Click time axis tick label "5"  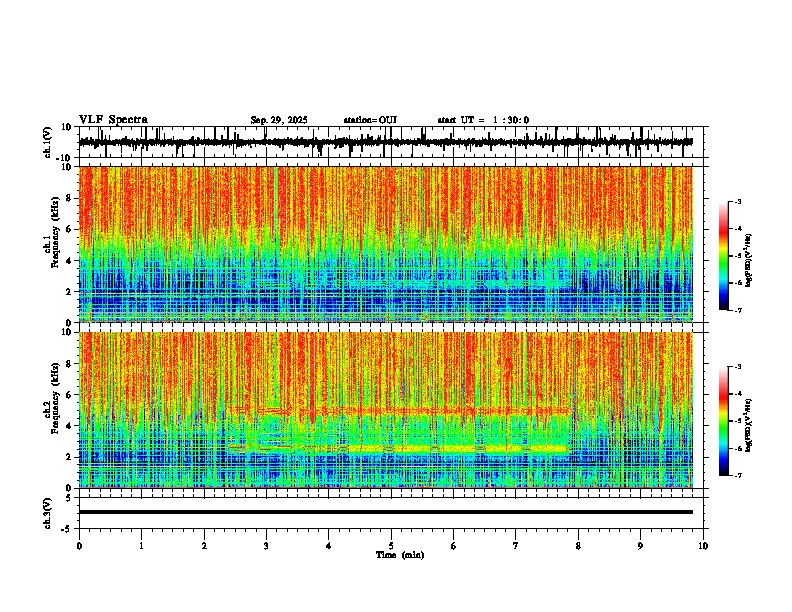pyautogui.click(x=391, y=546)
